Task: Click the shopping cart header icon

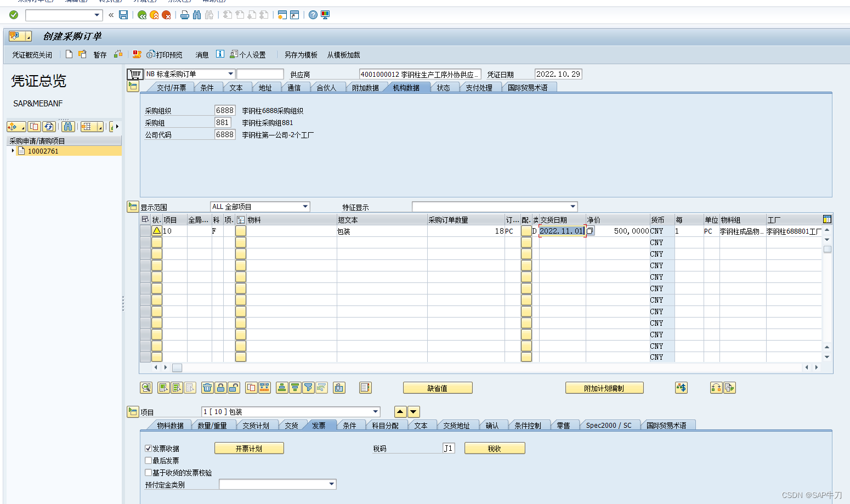Action: [x=135, y=74]
